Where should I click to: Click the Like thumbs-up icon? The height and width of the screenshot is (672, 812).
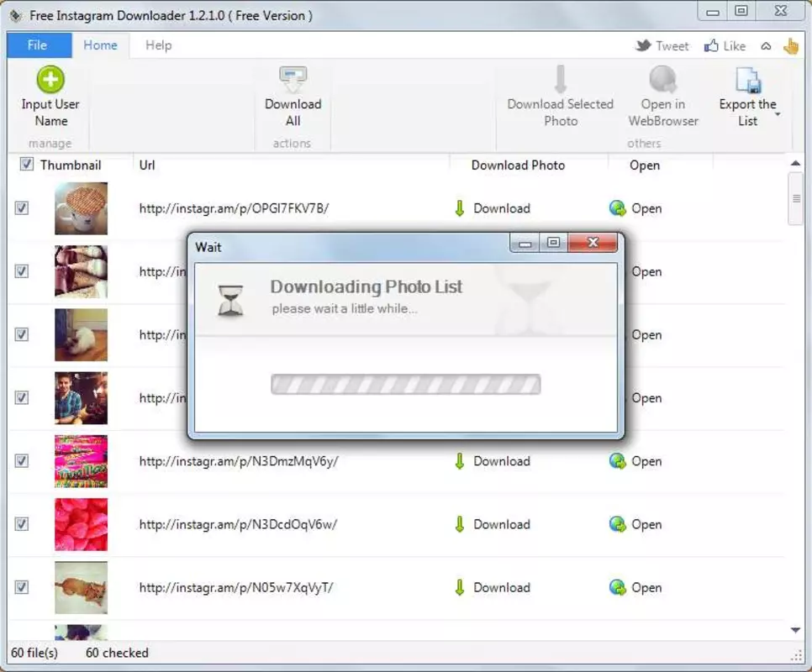(x=711, y=45)
